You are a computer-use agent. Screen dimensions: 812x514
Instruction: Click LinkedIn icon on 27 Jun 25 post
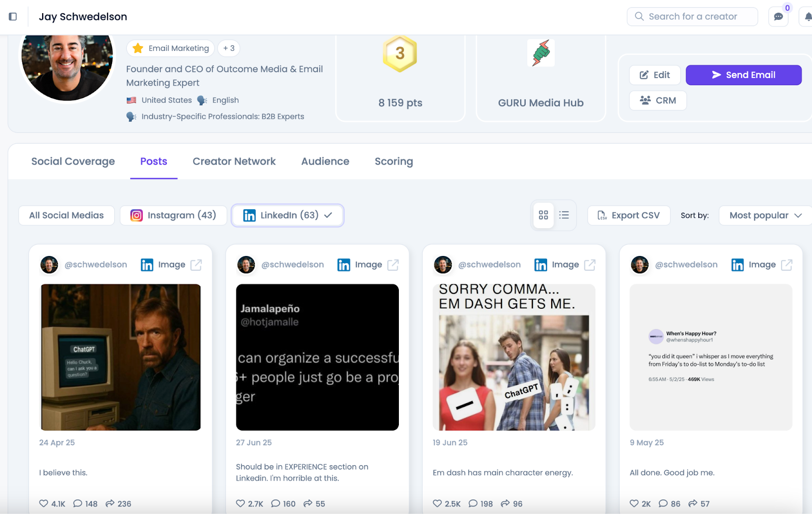344,265
